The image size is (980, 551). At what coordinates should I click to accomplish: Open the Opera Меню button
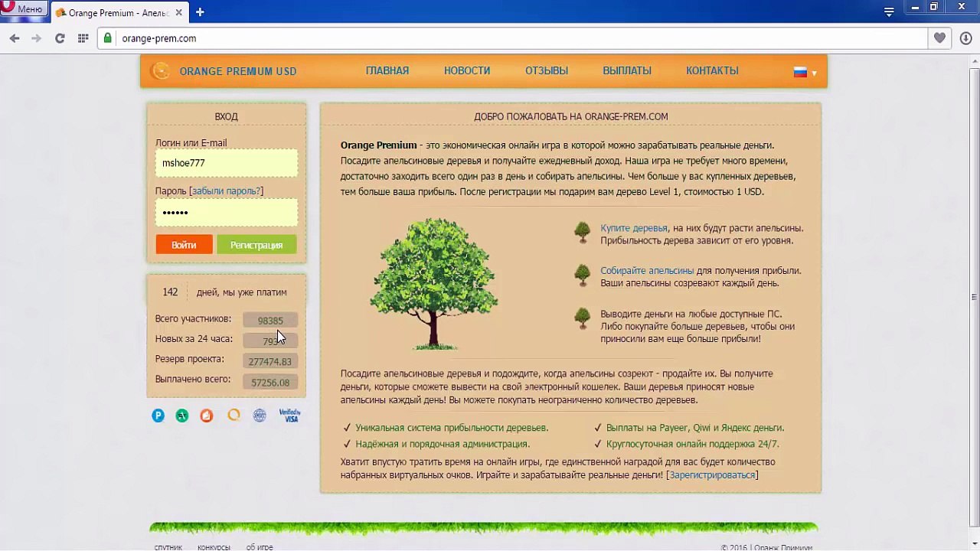click(x=23, y=9)
